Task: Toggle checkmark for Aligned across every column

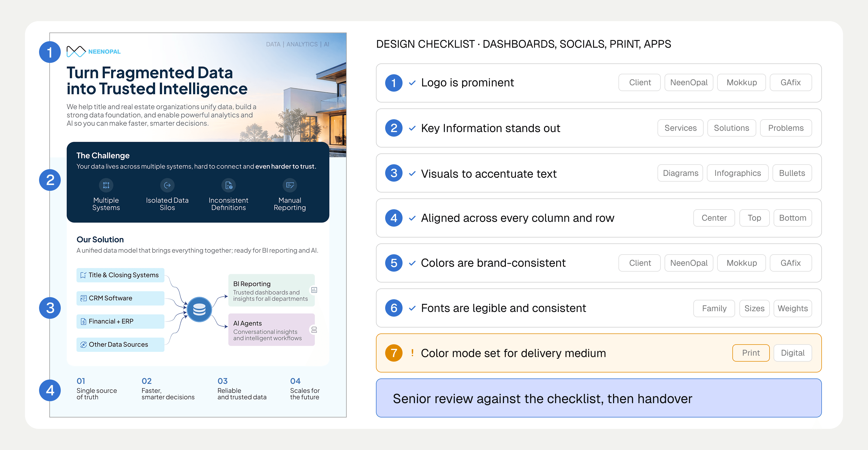Action: coord(412,218)
